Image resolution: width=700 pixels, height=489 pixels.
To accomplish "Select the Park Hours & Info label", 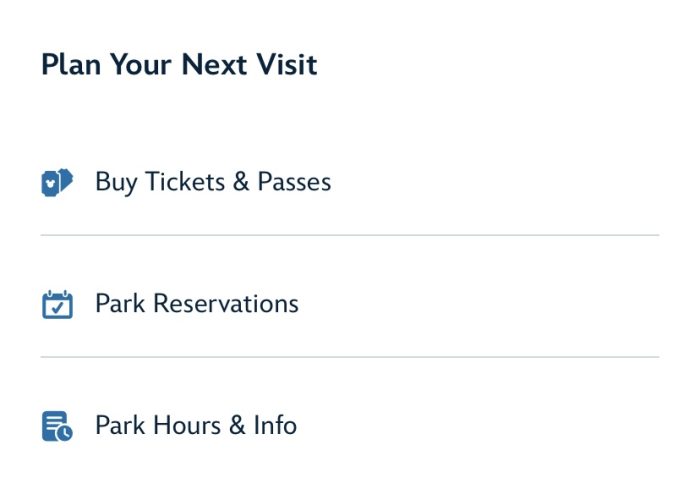I will (195, 426).
